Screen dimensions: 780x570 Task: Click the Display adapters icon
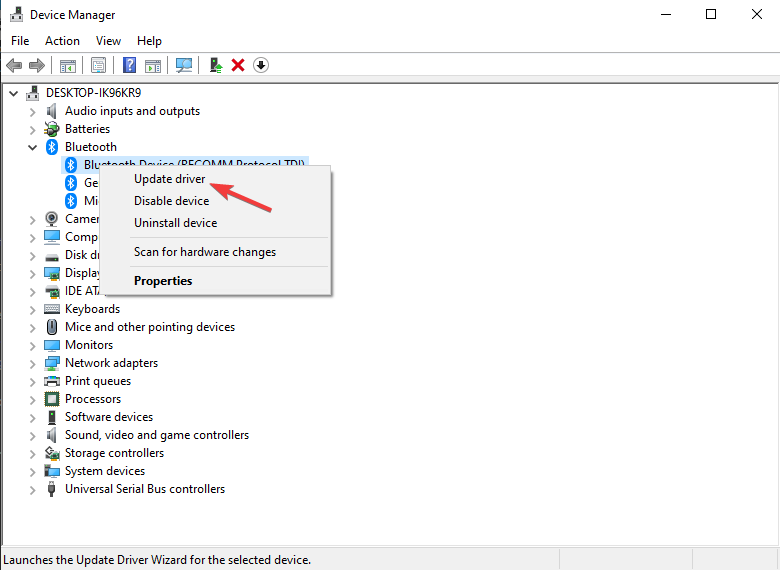[x=52, y=273]
